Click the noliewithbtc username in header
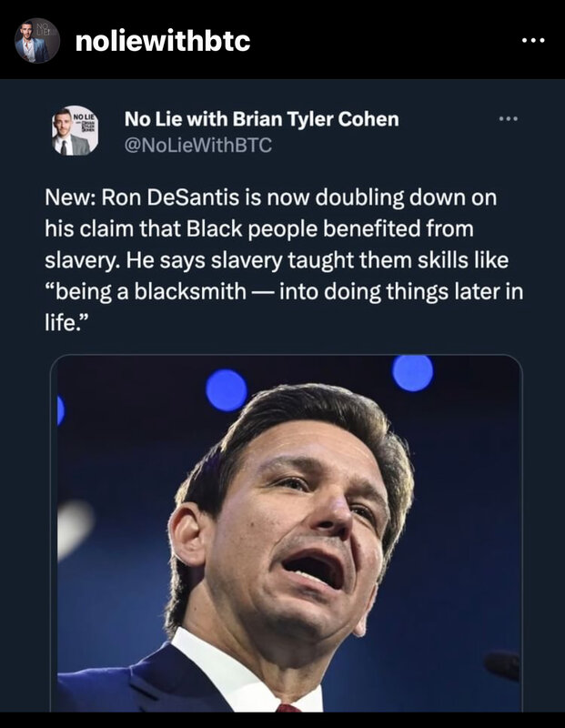 click(163, 41)
